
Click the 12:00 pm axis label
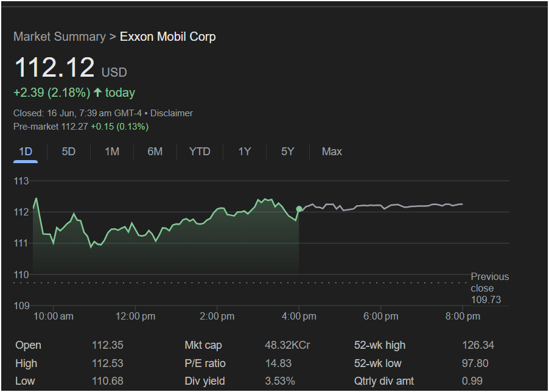click(x=136, y=317)
